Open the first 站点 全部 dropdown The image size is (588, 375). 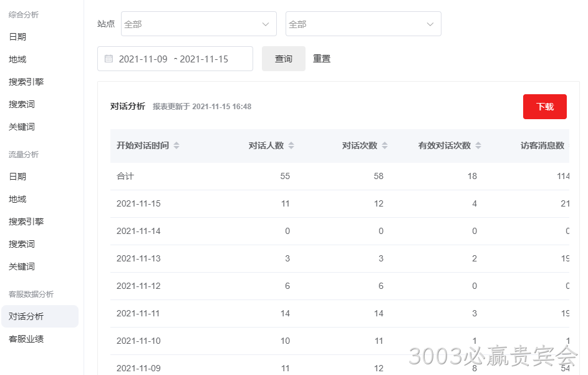[199, 24]
